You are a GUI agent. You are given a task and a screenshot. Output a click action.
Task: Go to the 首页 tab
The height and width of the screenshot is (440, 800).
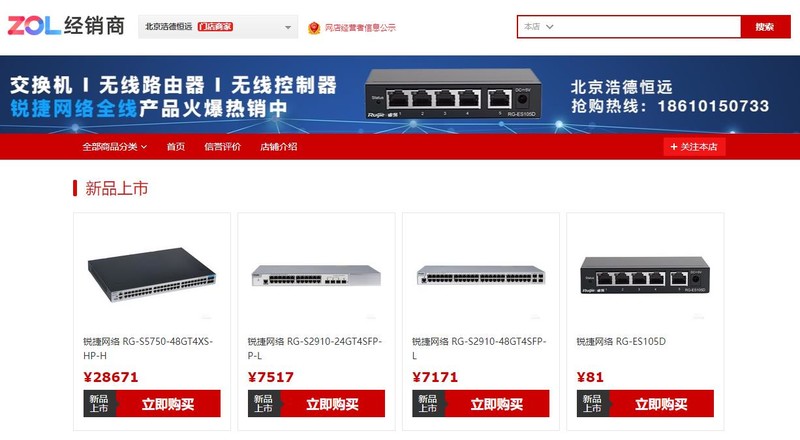(x=176, y=147)
